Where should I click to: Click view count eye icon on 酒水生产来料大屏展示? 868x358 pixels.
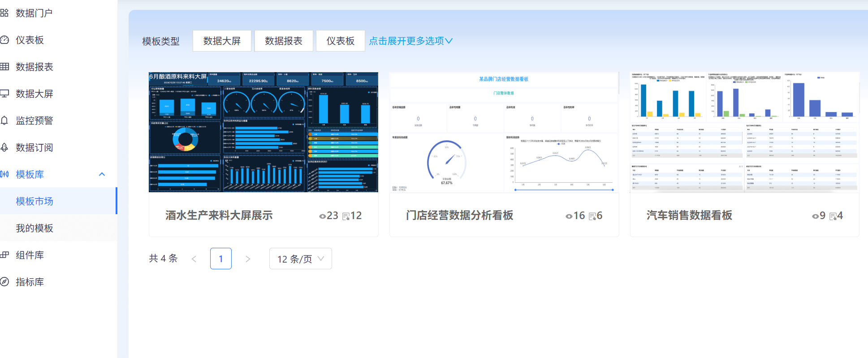click(322, 216)
